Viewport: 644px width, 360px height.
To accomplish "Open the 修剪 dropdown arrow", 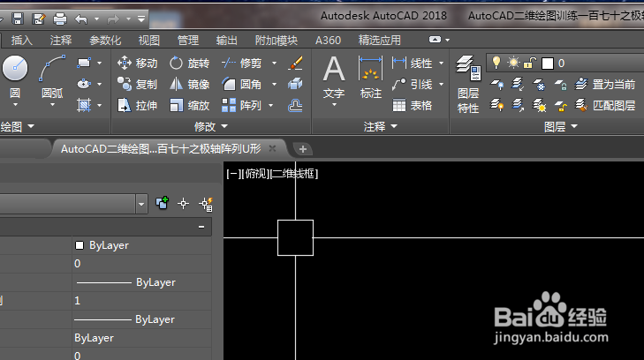I will pyautogui.click(x=274, y=64).
